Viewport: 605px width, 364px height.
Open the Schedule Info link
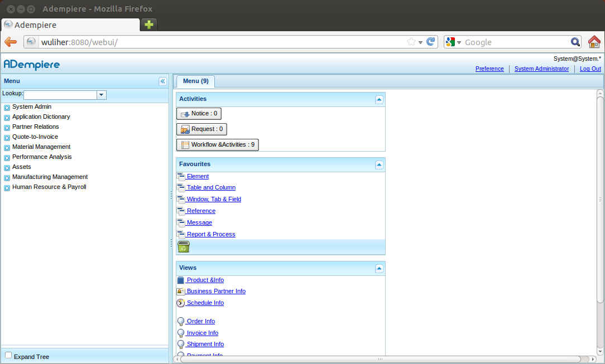(x=205, y=303)
